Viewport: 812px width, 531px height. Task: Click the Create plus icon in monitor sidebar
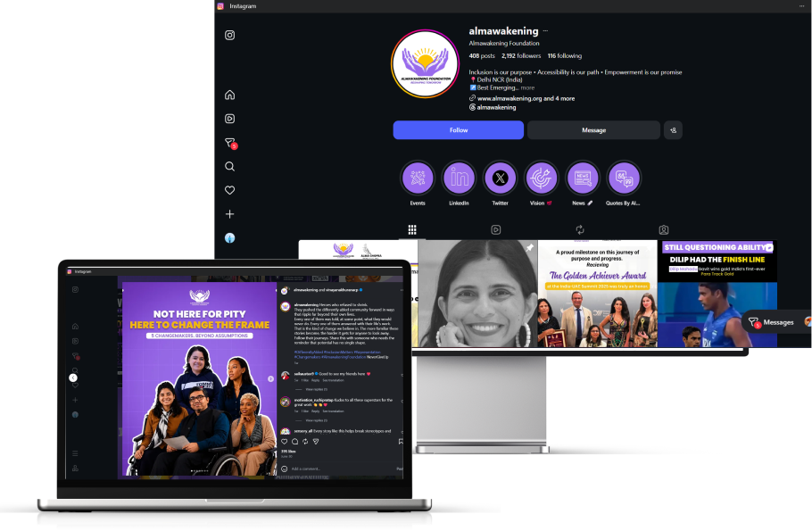coord(229,214)
